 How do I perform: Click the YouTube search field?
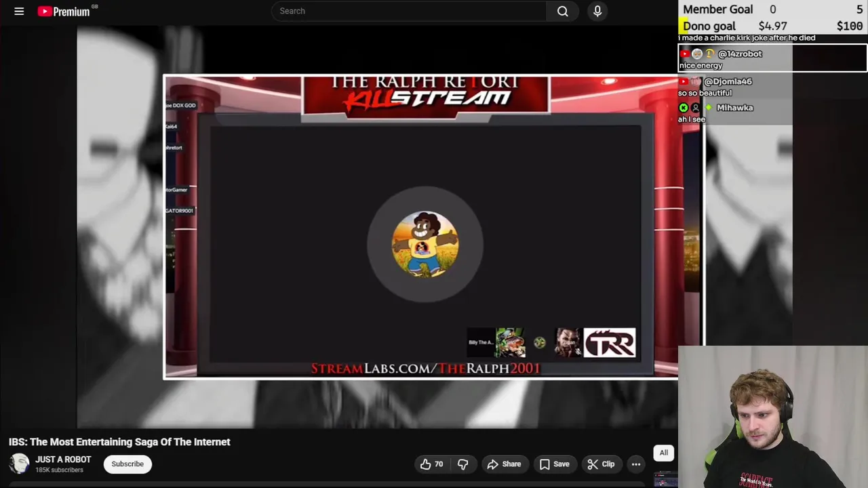click(x=409, y=11)
